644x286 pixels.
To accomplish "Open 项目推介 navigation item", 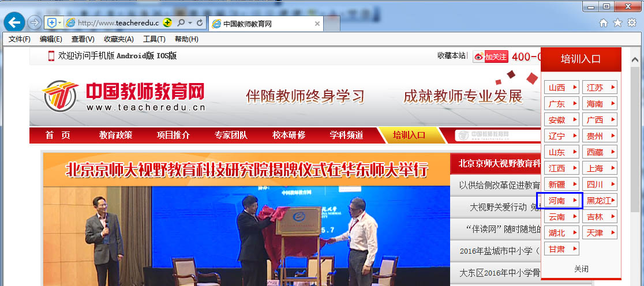I will point(173,135).
